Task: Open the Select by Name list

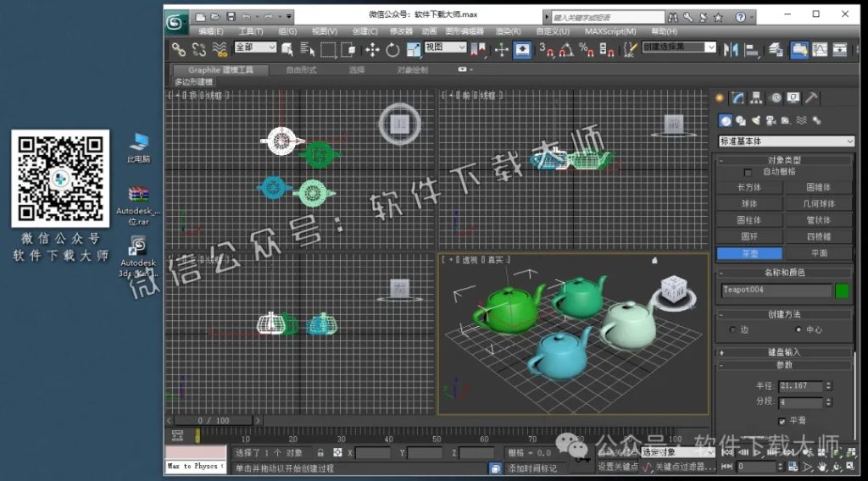Action: 307,50
